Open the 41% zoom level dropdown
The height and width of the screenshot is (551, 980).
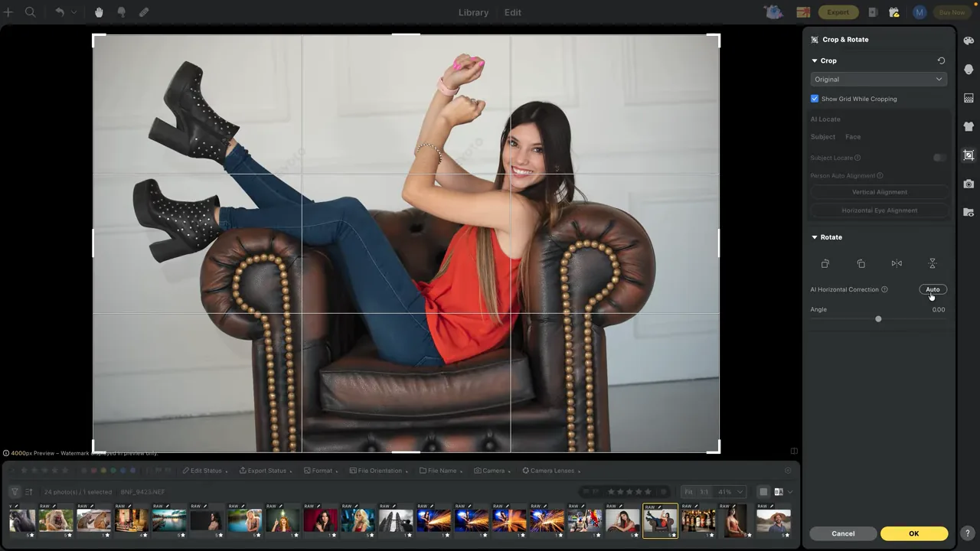click(730, 492)
